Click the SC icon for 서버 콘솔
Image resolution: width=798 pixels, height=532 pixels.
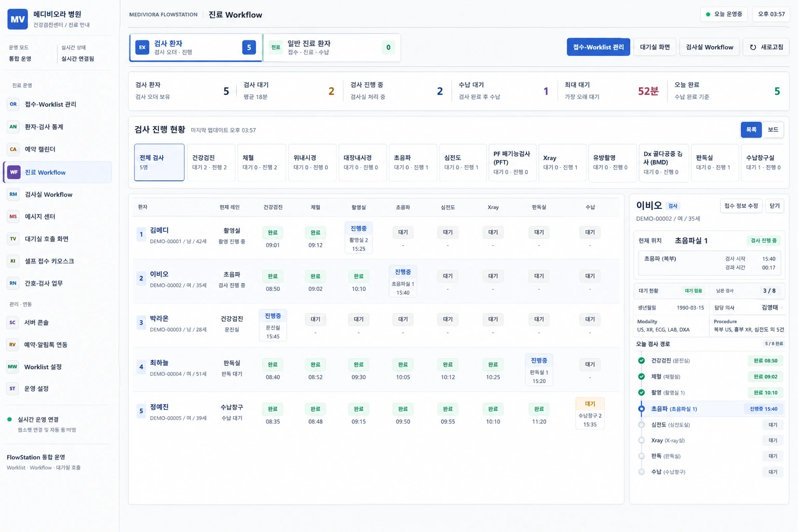tap(12, 323)
